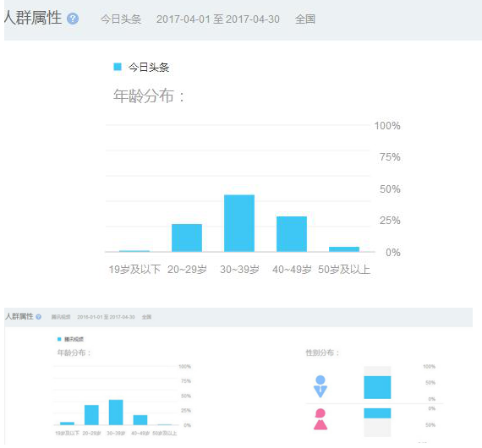Click the 30~39岁 axis label in lower chart
The width and height of the screenshot is (482, 448).
tap(116, 434)
